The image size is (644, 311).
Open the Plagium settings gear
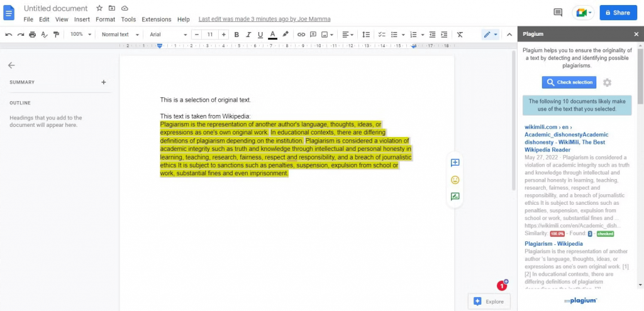point(607,82)
